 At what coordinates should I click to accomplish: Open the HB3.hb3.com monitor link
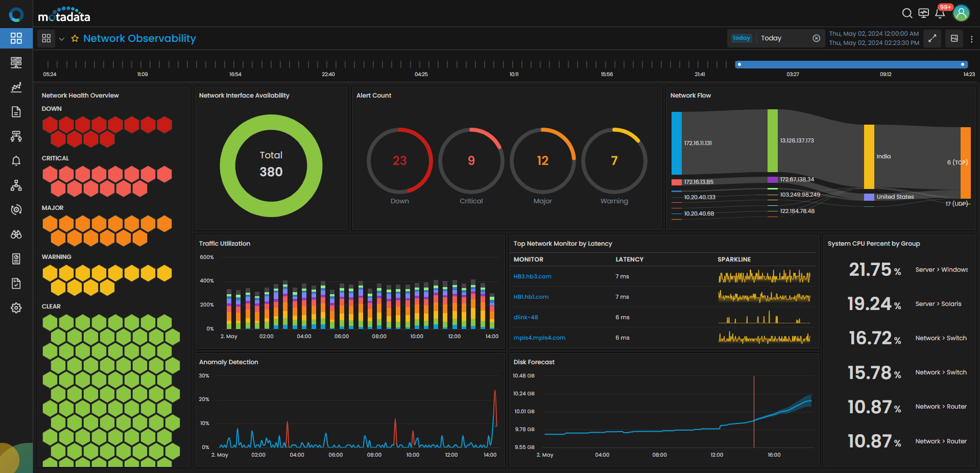point(532,276)
